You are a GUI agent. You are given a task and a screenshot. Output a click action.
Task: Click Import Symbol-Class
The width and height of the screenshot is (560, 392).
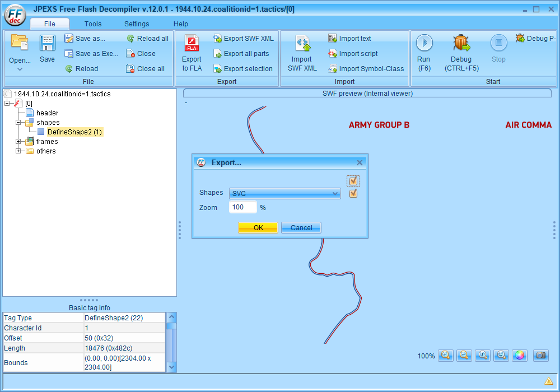tap(366, 68)
